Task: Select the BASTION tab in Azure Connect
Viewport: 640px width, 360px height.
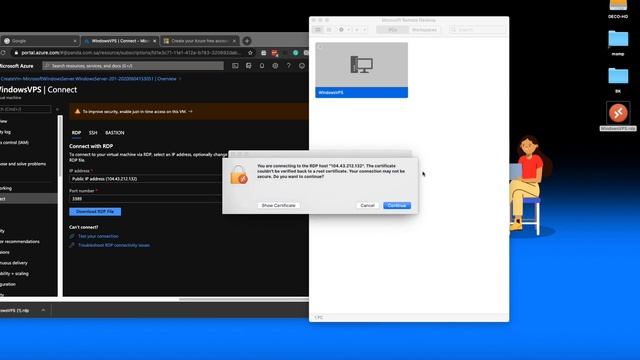Action: click(115, 133)
